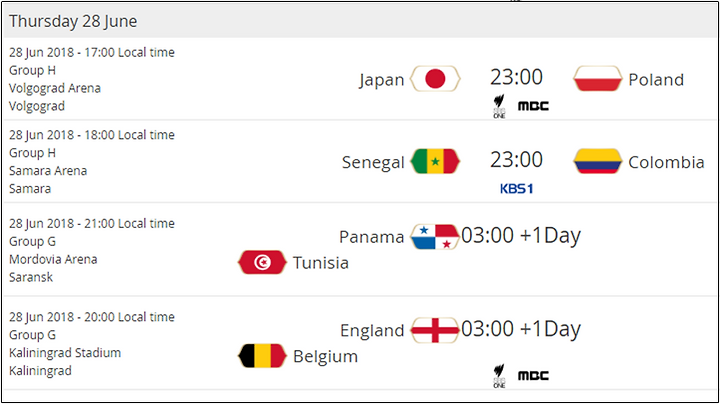Click the Japan flag icon
Image resolution: width=720 pixels, height=404 pixels.
pyautogui.click(x=435, y=79)
